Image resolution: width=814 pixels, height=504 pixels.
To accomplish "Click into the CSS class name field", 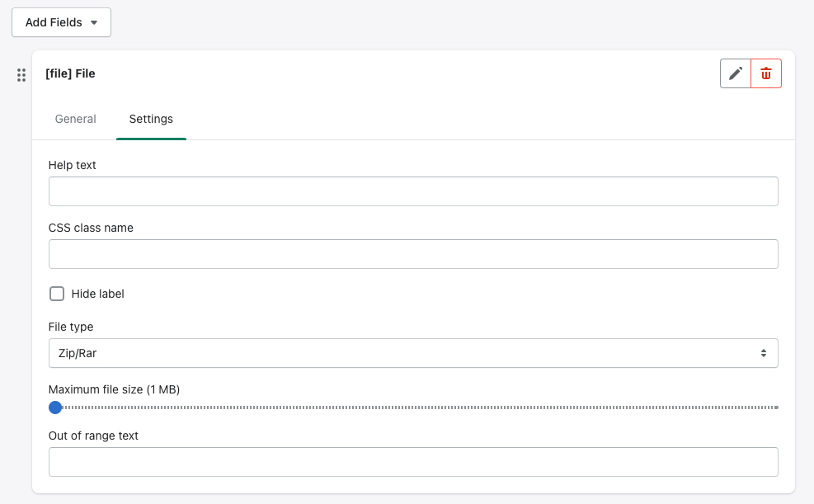I will click(413, 254).
